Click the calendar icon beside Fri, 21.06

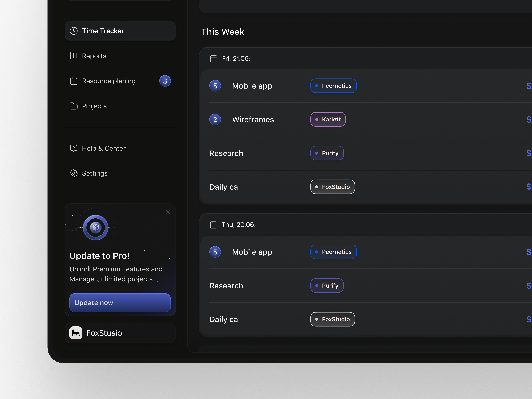214,58
